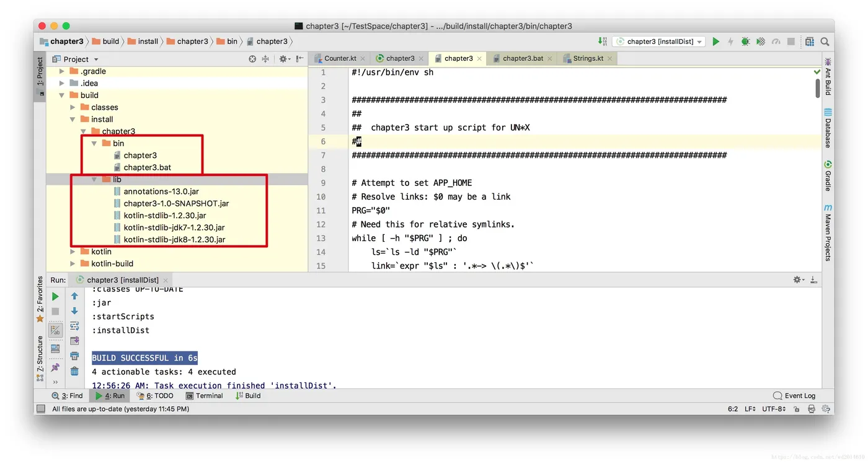Image resolution: width=868 pixels, height=463 pixels.
Task: Click the Make Project build icon in the toolbar
Action: [603, 42]
